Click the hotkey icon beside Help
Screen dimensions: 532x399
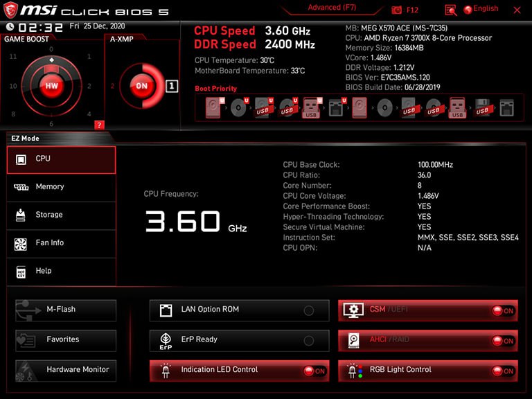(x=21, y=272)
